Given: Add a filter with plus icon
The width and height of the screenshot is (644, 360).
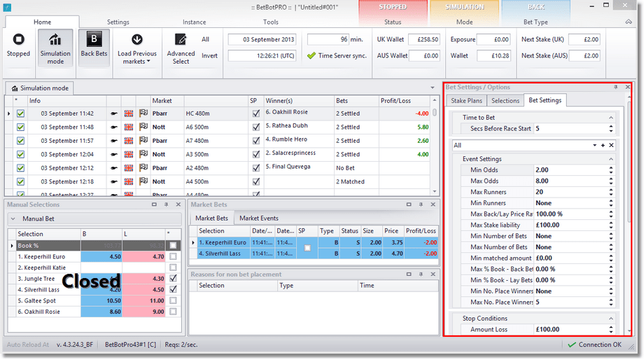Looking at the screenshot, I should click(603, 145).
